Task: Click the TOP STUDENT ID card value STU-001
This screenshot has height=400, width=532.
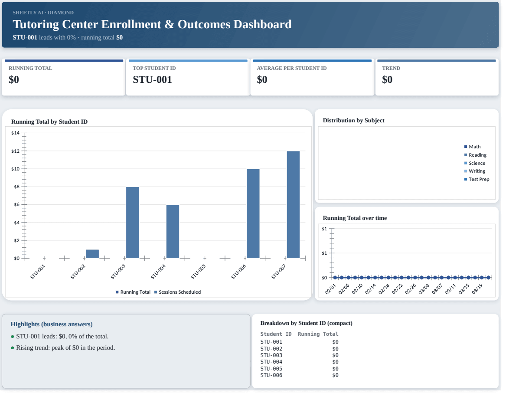Action: (152, 79)
